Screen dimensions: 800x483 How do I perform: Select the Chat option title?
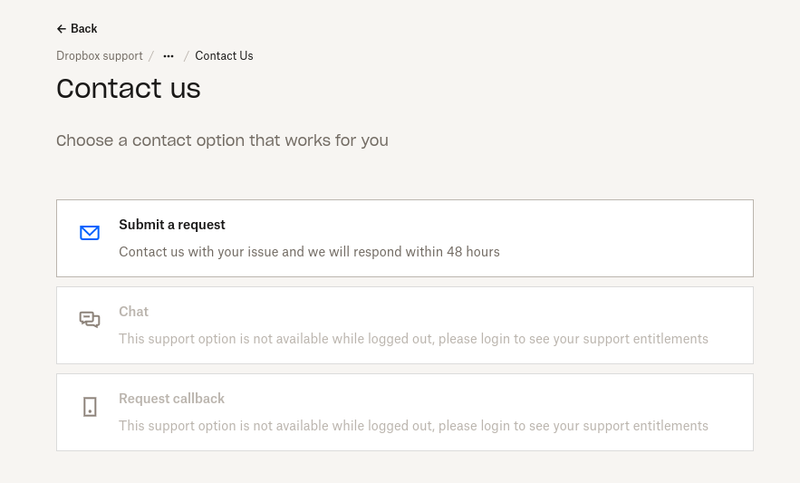pyautogui.click(x=134, y=312)
